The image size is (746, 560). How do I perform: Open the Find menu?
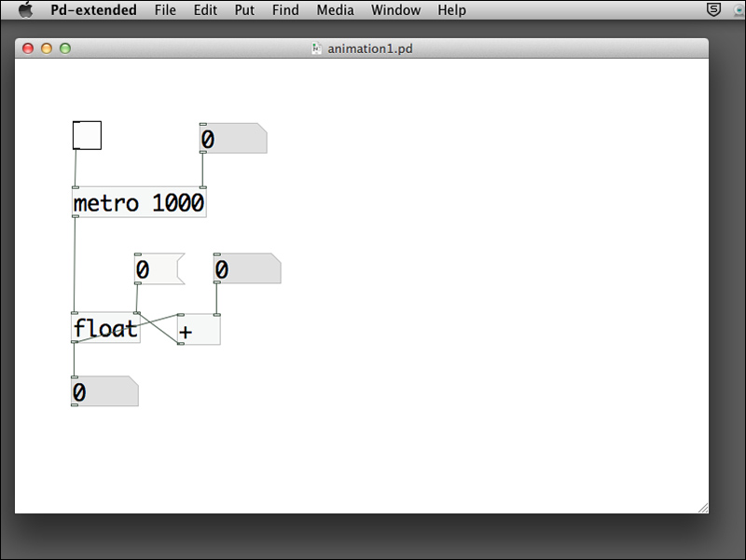(x=285, y=10)
